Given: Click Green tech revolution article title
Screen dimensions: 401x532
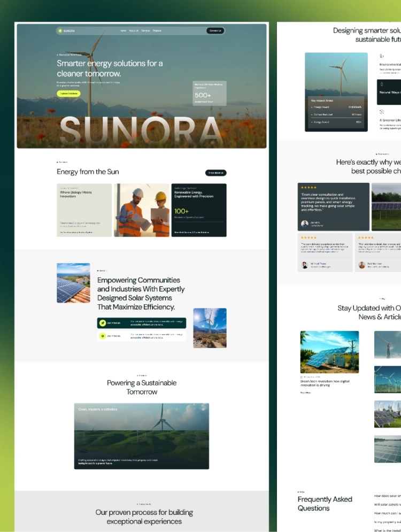Looking at the screenshot, I should 325,383.
